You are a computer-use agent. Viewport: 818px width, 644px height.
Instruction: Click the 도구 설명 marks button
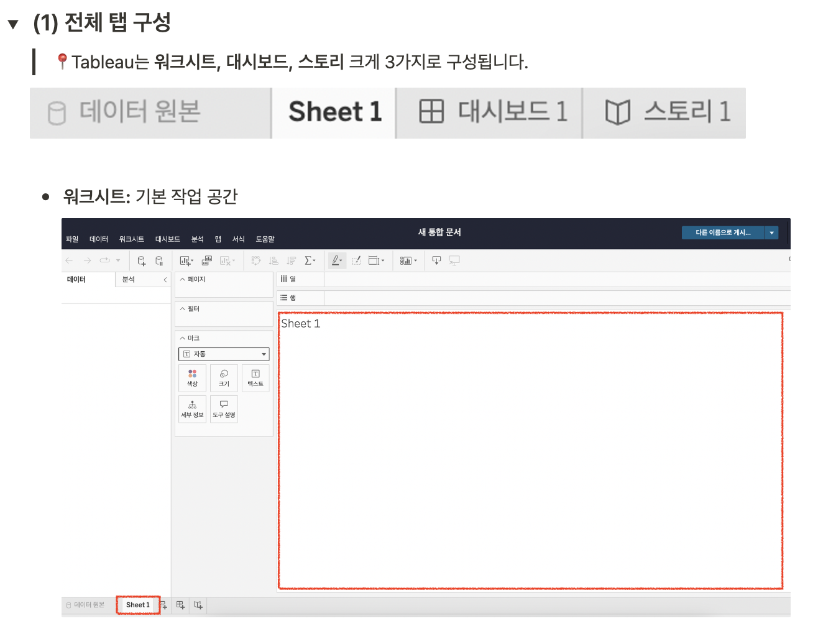[x=224, y=409]
